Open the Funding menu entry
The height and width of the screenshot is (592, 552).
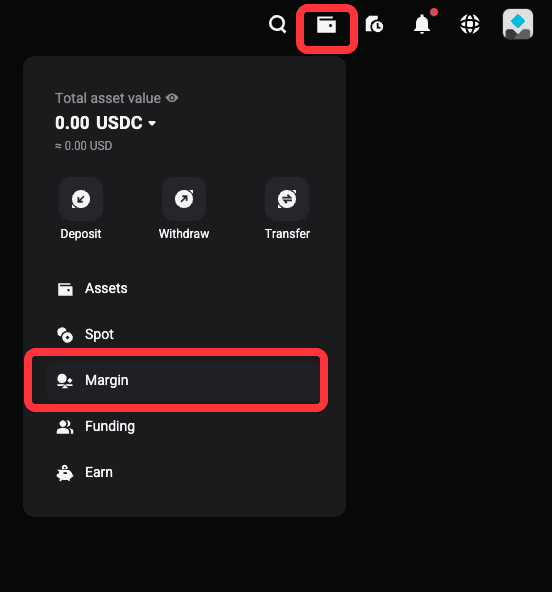coord(184,427)
